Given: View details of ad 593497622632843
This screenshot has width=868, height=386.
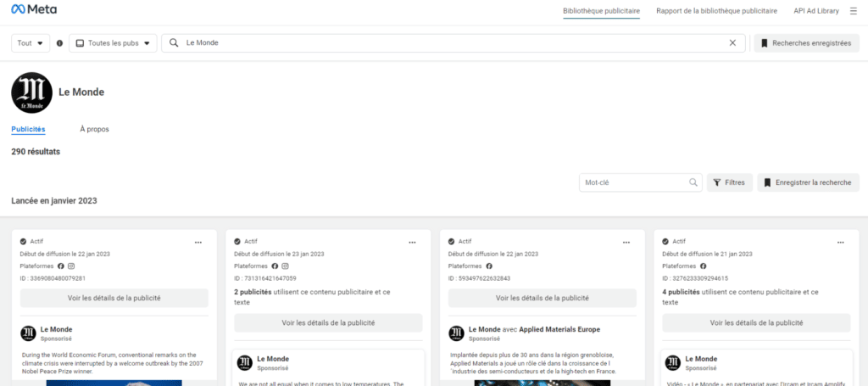Looking at the screenshot, I should 542,298.
